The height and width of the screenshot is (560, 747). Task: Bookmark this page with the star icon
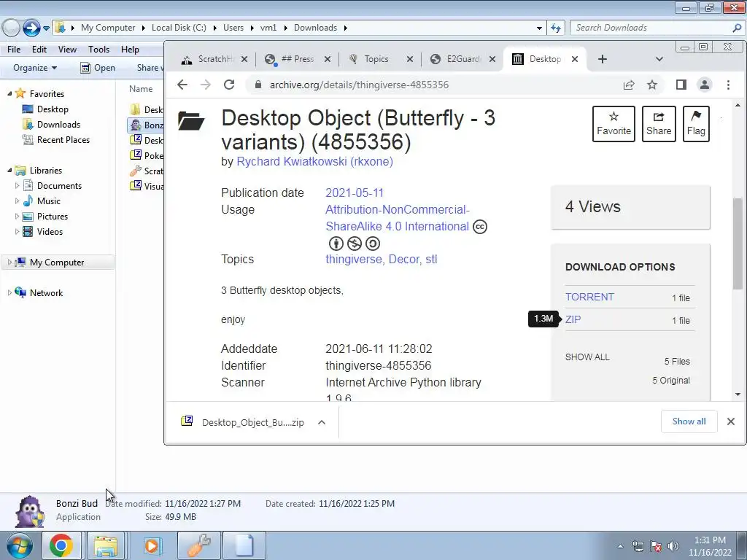pos(652,85)
